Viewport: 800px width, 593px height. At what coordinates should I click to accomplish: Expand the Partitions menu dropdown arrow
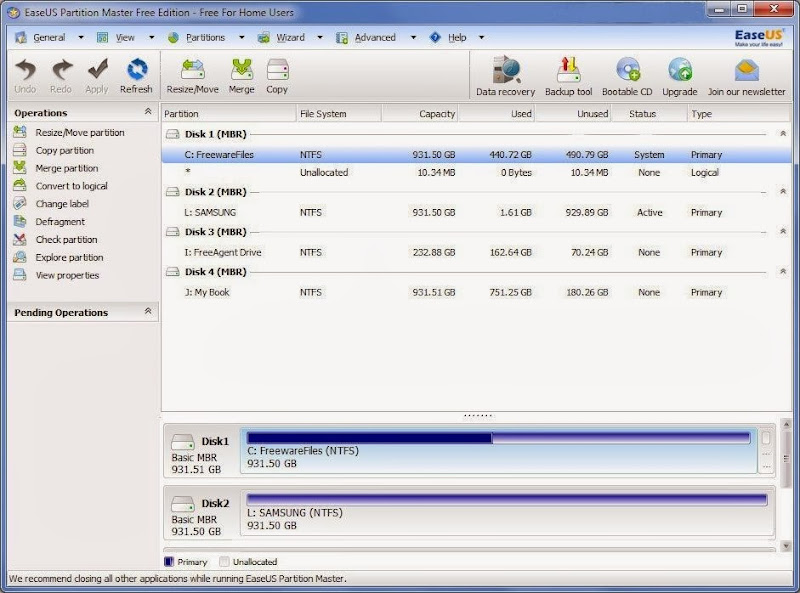tap(242, 37)
